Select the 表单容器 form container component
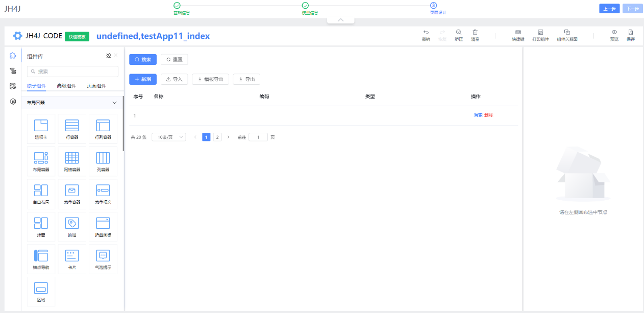This screenshot has width=644, height=313. tap(72, 194)
